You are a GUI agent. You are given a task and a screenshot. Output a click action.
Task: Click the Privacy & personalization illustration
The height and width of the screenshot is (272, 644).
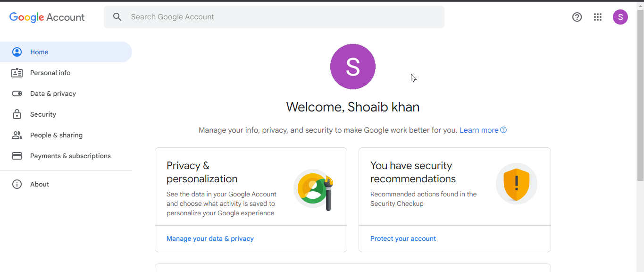(314, 188)
